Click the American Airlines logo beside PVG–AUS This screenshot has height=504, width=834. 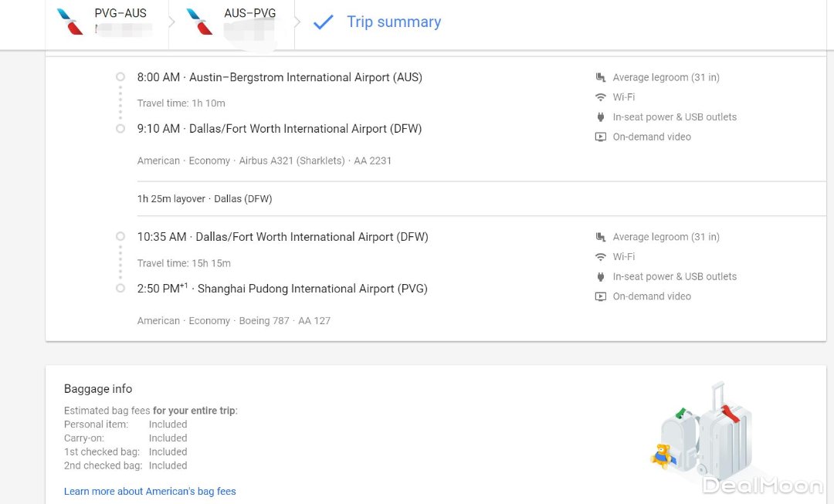pyautogui.click(x=70, y=22)
